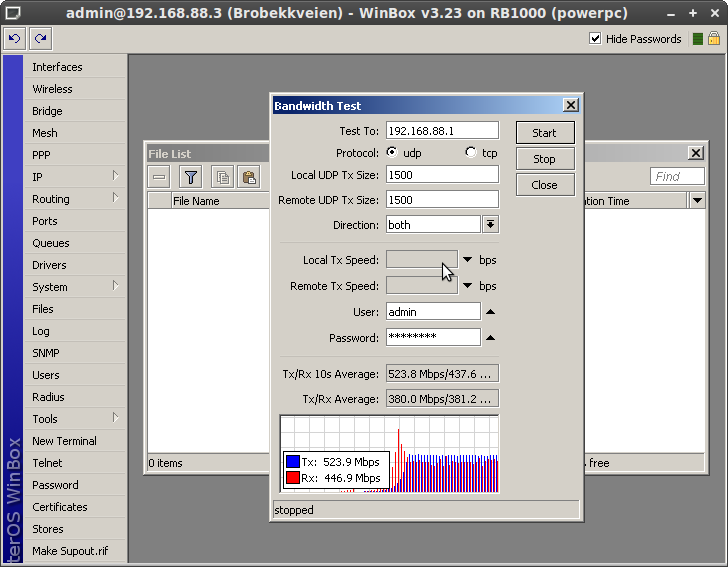Open the Bridge menu
Viewport: 728px width, 567px height.
coord(75,111)
